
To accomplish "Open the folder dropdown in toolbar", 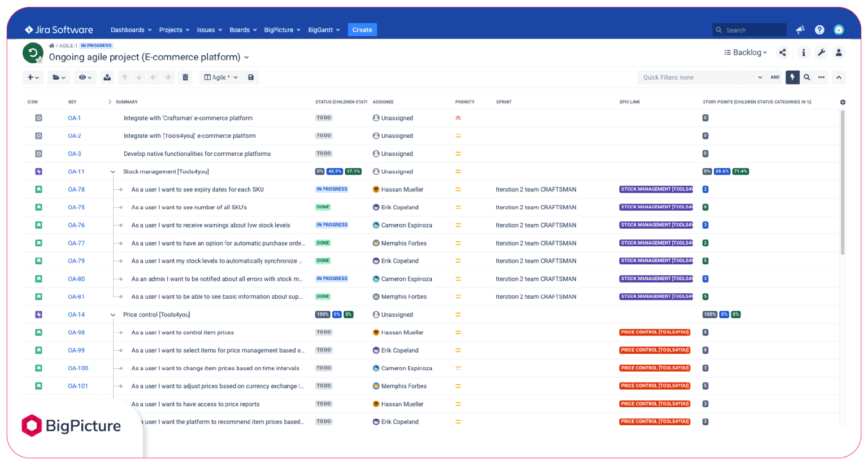I will tap(59, 77).
